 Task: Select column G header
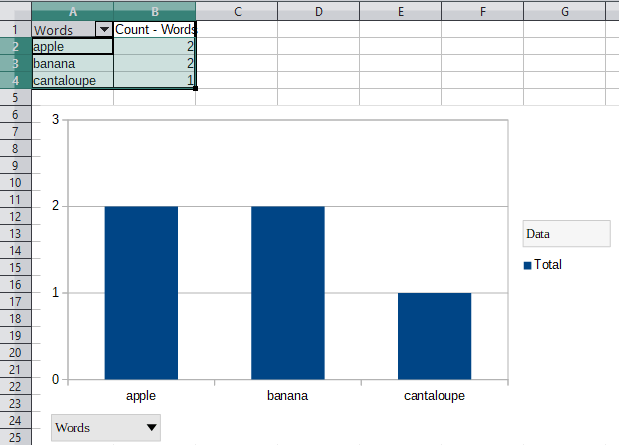click(565, 11)
